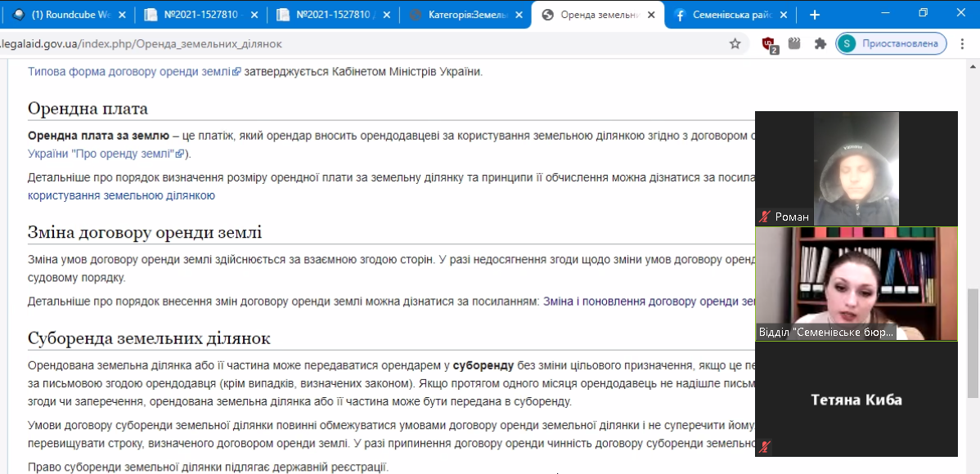The image size is (980, 474).
Task: Click the address bar URL field
Action: (327, 43)
